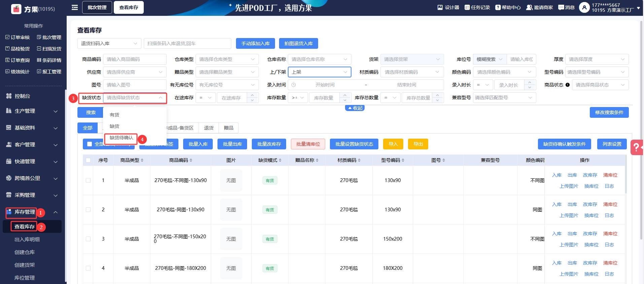Click the user avatar icon
644x284 pixels.
(584, 7)
